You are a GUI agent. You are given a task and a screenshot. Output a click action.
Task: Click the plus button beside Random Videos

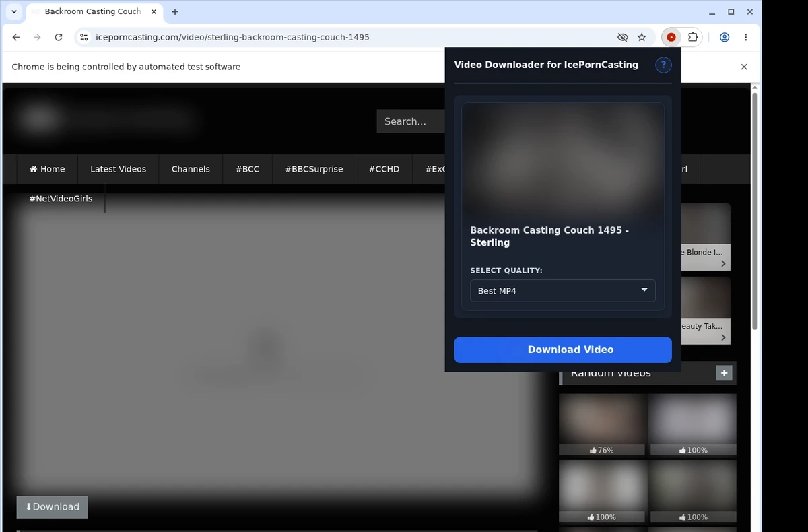coord(724,373)
